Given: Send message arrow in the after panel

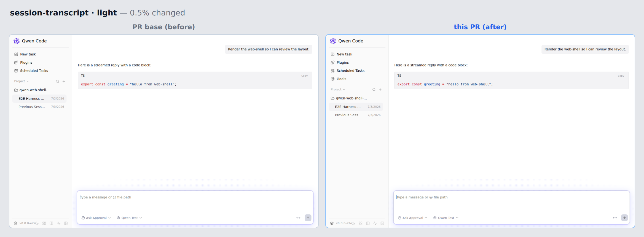Looking at the screenshot, I should pyautogui.click(x=624, y=218).
